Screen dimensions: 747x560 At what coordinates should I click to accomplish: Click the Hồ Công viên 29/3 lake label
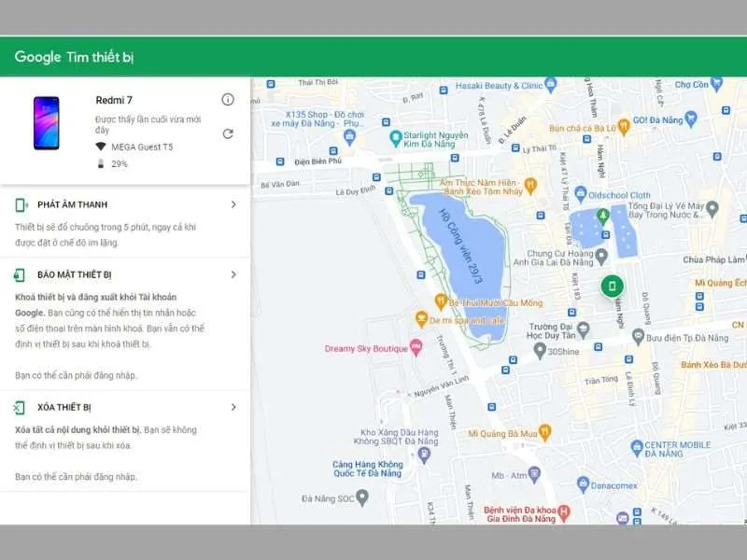(x=460, y=246)
